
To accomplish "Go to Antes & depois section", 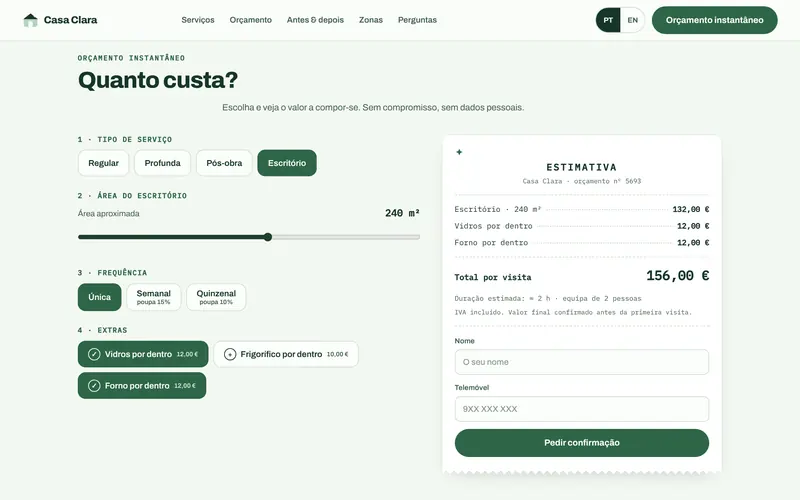I will [x=315, y=20].
